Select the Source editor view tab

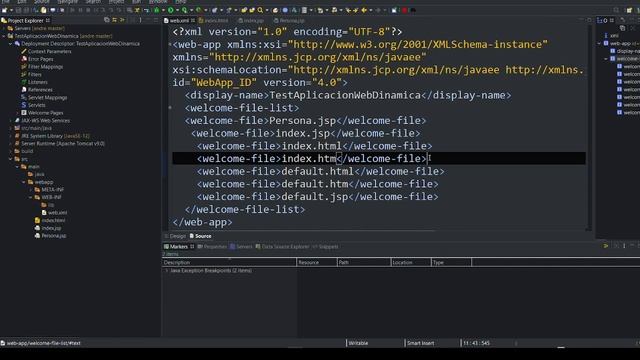(x=200, y=236)
